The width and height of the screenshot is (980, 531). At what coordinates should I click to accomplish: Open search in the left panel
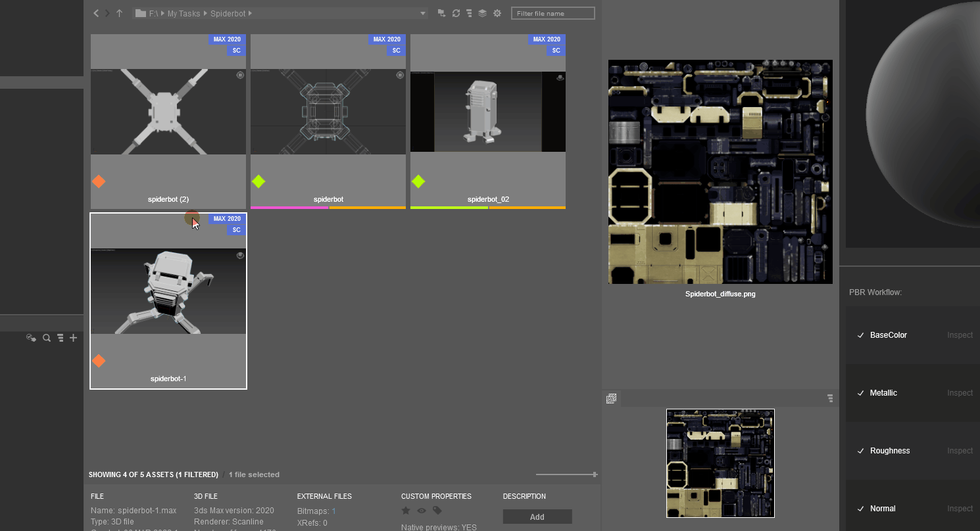pos(47,338)
